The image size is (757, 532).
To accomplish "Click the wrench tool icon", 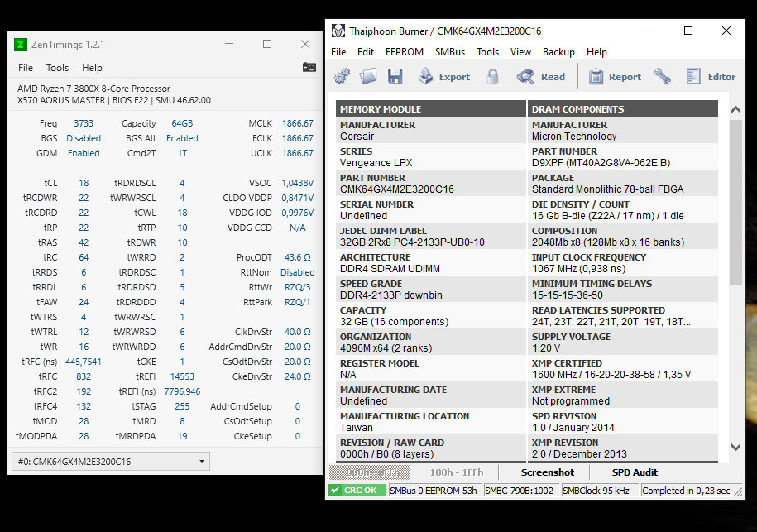I will point(663,76).
